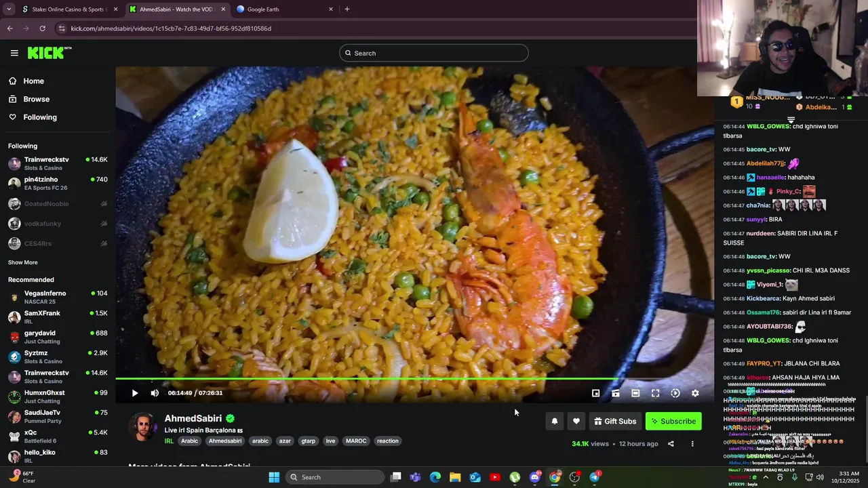The height and width of the screenshot is (488, 868).
Task: View site information icon
Action: coord(62,28)
